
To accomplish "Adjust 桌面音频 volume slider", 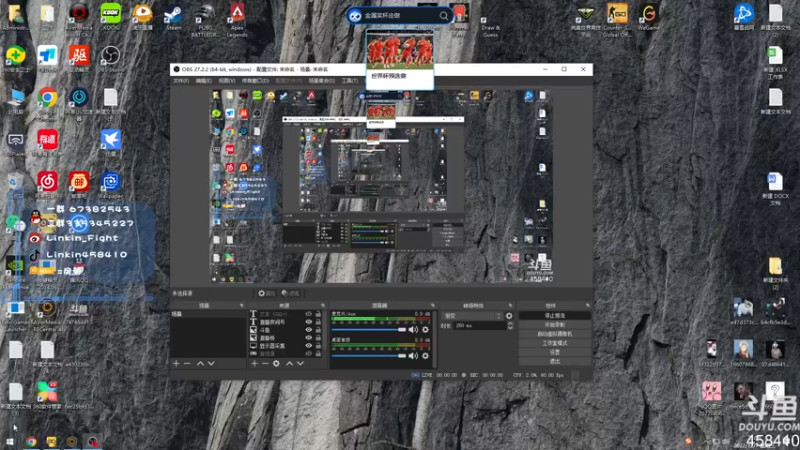I will click(368, 356).
